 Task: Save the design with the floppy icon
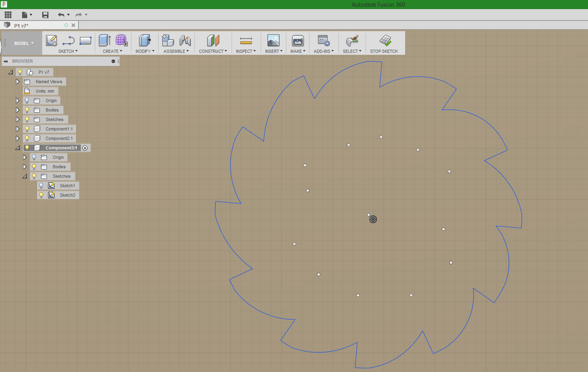(x=45, y=15)
